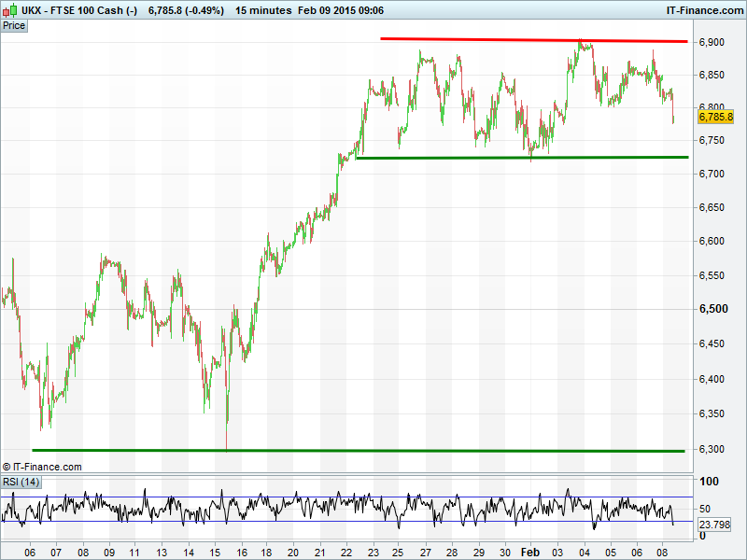Click the 6,750 price axis label
Screen dimensions: 747x560
coord(712,140)
